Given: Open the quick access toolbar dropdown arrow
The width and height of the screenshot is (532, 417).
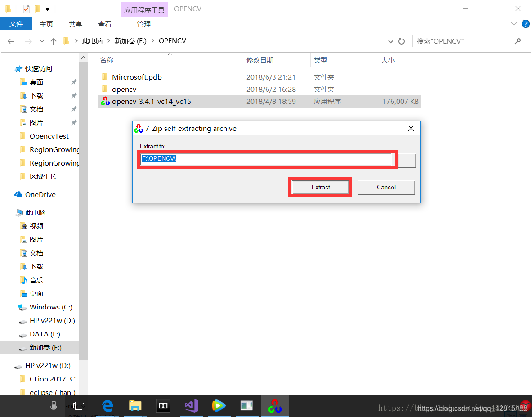Looking at the screenshot, I should tap(48, 9).
